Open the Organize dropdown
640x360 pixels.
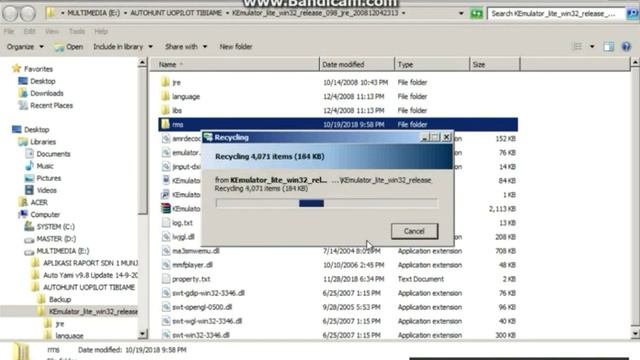25,47
